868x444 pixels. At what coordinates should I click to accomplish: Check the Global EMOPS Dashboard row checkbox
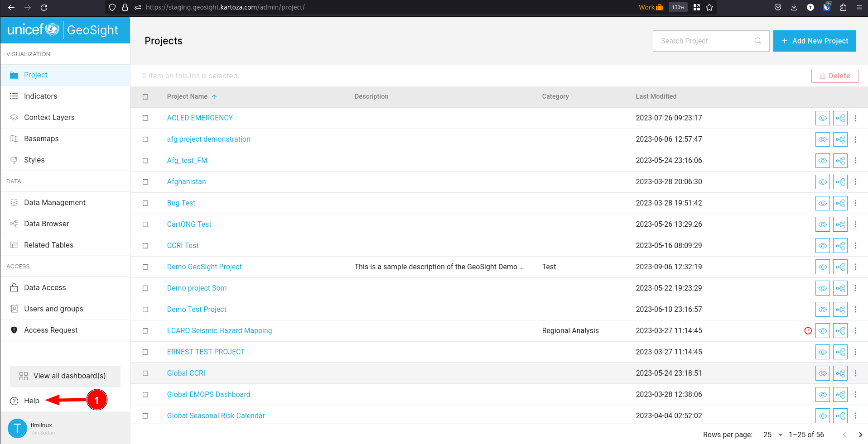pyautogui.click(x=145, y=395)
